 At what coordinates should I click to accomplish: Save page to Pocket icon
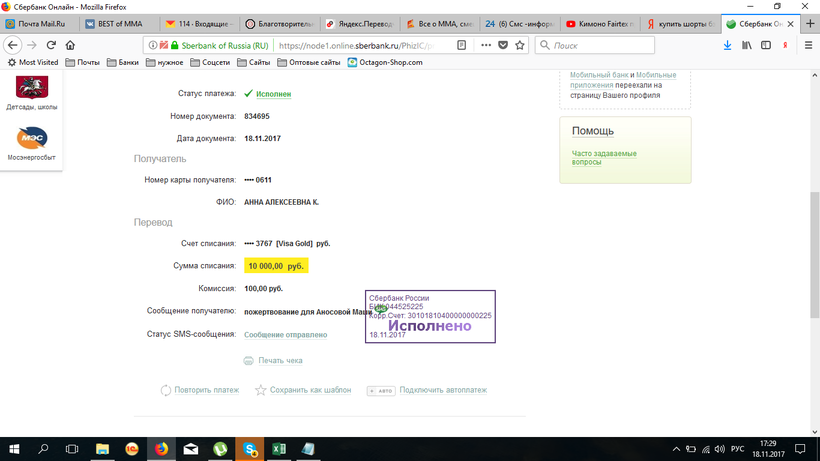[x=503, y=45]
